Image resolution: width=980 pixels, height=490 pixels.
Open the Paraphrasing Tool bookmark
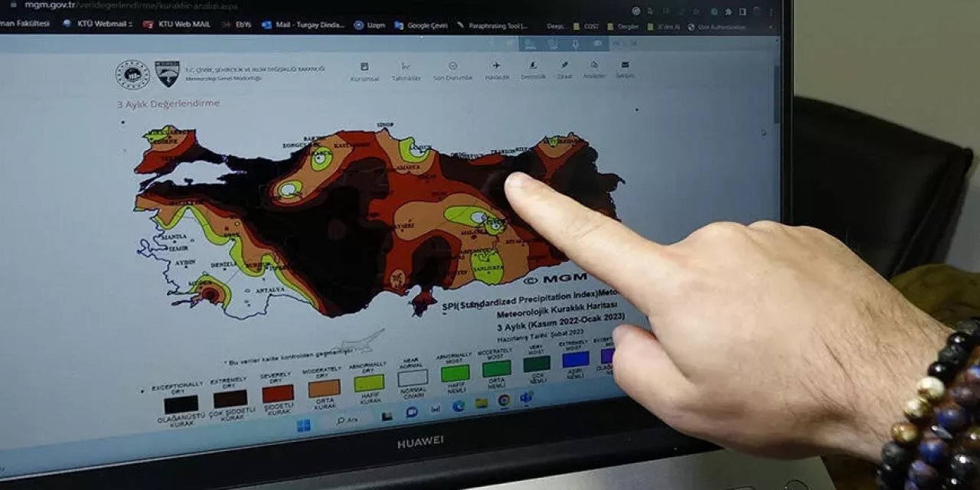point(496,25)
